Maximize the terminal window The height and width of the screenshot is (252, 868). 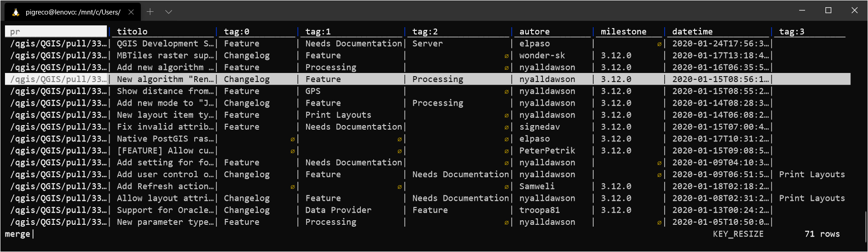tap(828, 10)
